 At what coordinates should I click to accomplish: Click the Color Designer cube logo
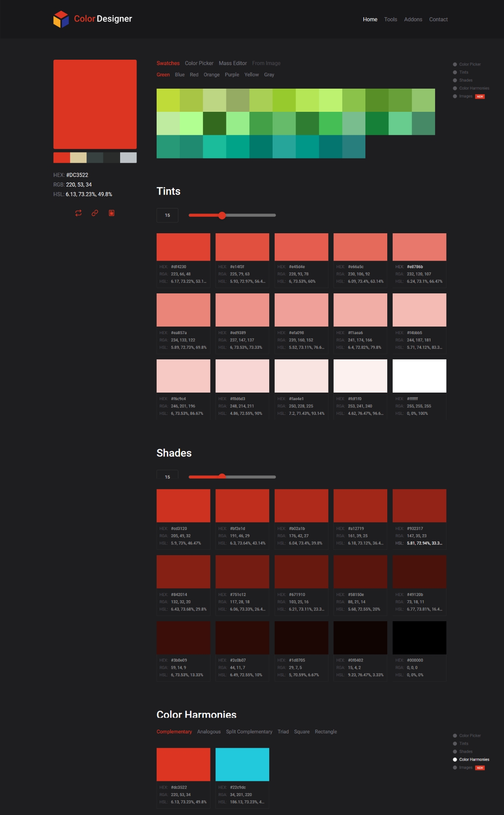click(x=61, y=19)
